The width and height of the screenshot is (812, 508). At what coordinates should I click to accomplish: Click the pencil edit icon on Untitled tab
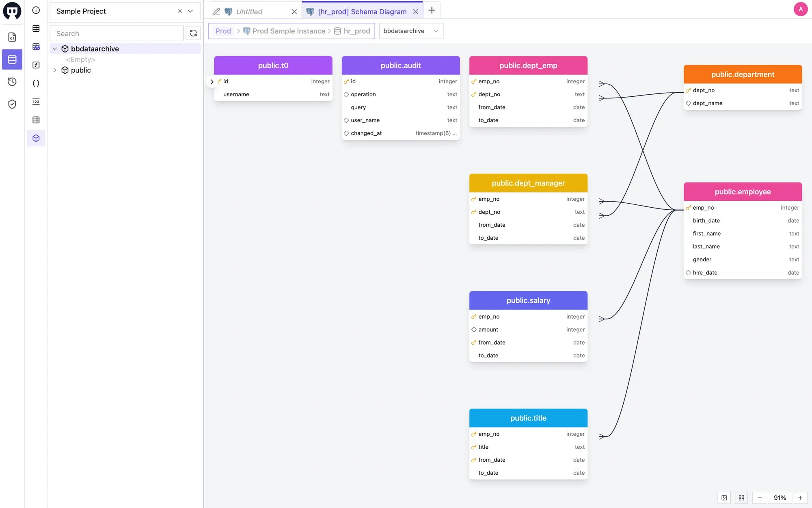(216, 12)
